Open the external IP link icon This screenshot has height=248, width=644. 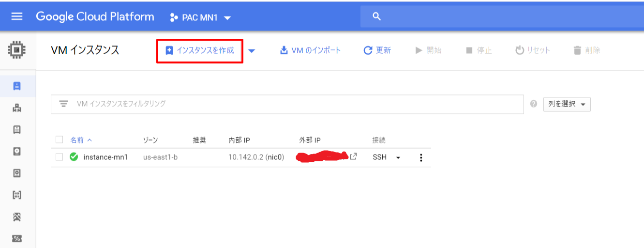(x=353, y=156)
